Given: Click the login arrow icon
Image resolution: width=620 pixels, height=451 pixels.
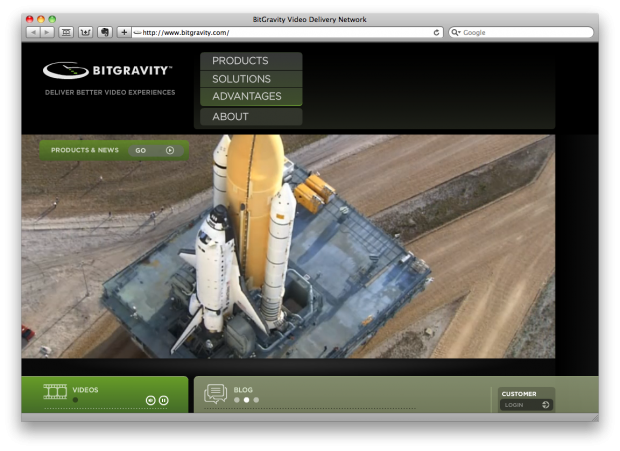Looking at the screenshot, I should (x=546, y=405).
